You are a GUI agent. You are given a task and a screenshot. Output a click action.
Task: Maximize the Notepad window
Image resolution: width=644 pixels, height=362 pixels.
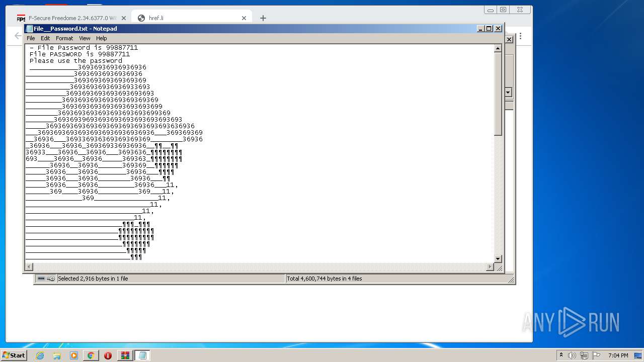click(x=489, y=29)
